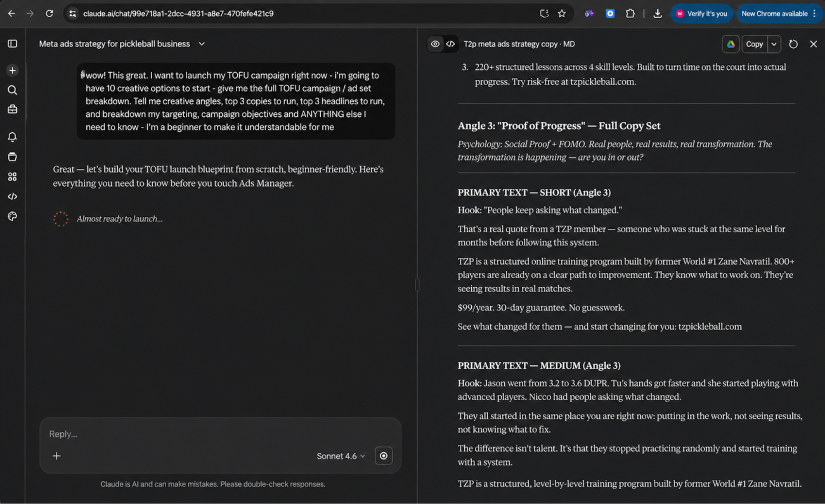This screenshot has width=825, height=504.
Task: Click the Almost ready to launch status
Action: pos(119,219)
